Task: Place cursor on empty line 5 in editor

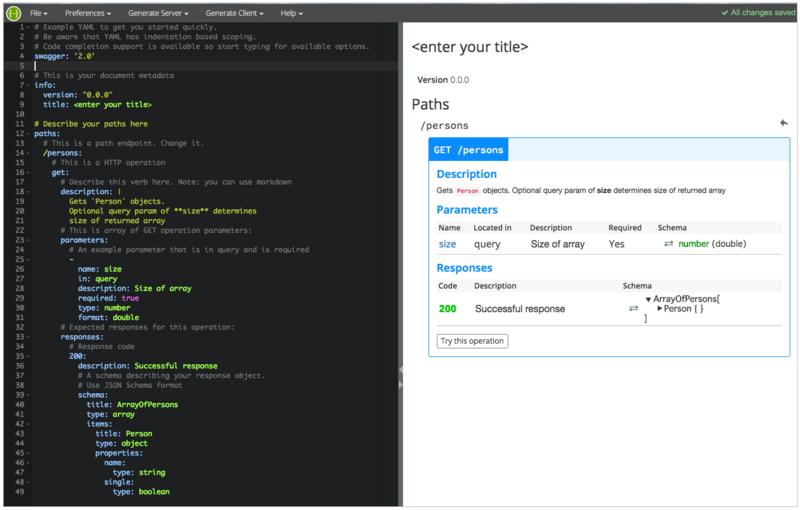Action: pyautogui.click(x=215, y=66)
